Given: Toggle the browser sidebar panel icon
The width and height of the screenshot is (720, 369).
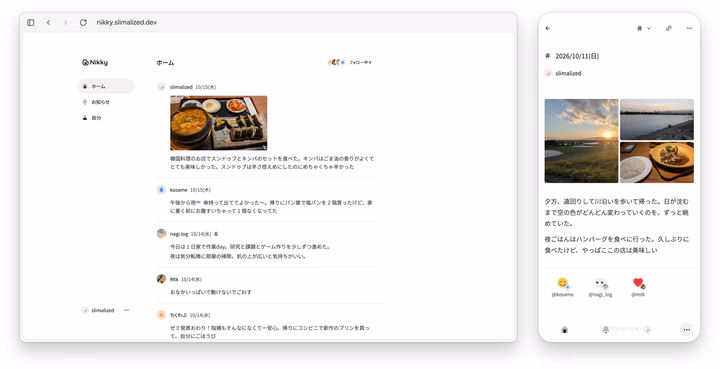Looking at the screenshot, I should [x=31, y=22].
